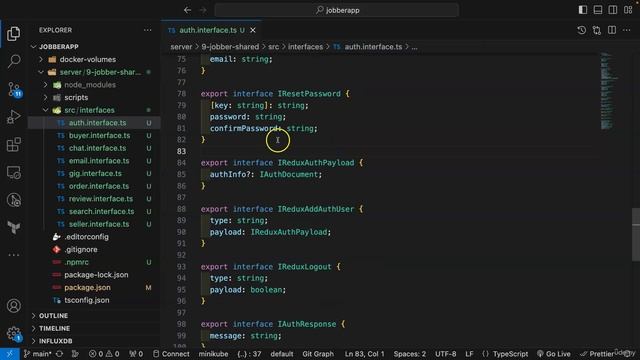Open the .gitignore file

[80, 249]
